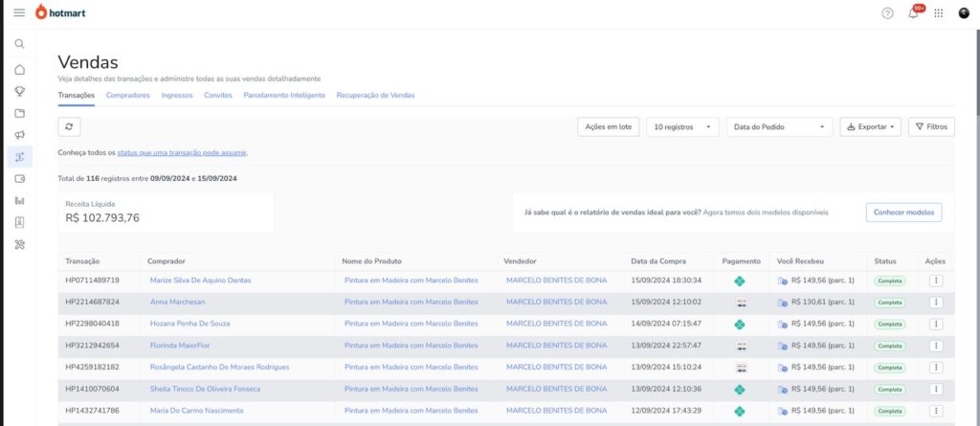This screenshot has height=426, width=980.
Task: Open the apps grid icon
Action: tap(939, 13)
